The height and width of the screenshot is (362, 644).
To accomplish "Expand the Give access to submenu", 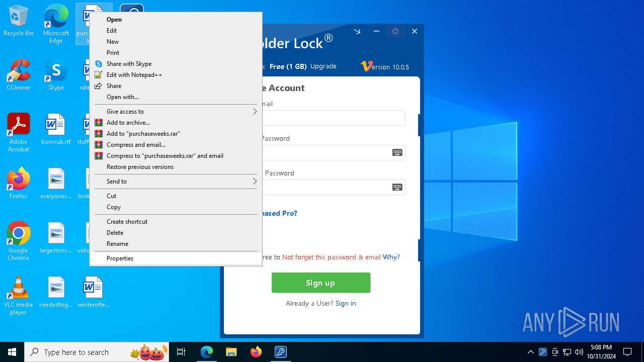I will click(x=176, y=112).
